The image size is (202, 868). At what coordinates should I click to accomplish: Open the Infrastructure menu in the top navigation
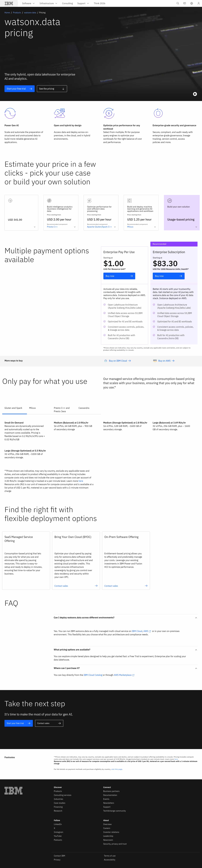(48, 3)
